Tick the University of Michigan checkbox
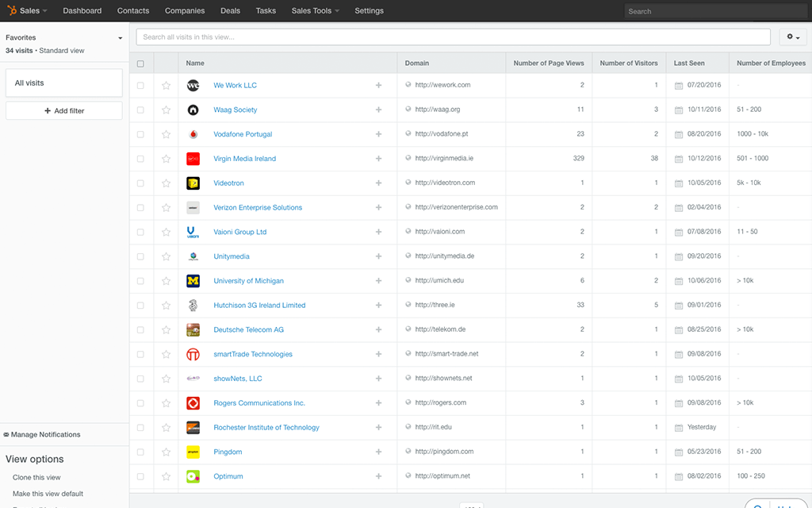 [x=140, y=281]
